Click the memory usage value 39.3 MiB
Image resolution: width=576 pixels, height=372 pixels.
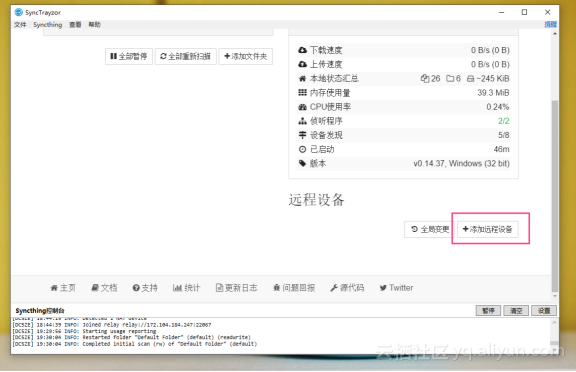pyautogui.click(x=493, y=93)
